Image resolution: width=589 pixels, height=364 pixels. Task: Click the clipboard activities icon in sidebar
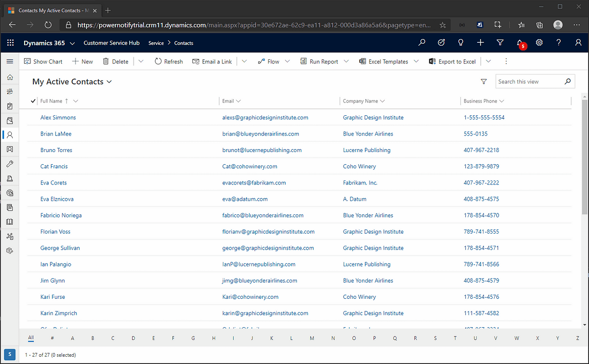[10, 106]
